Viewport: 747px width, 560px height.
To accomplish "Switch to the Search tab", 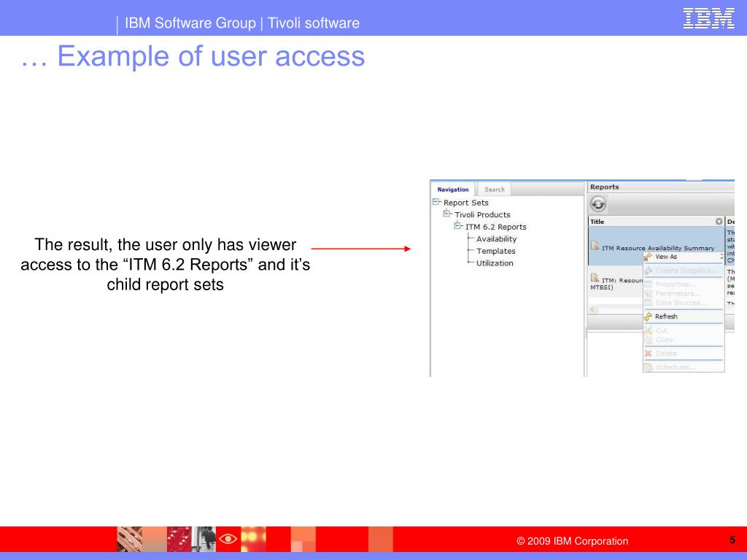I will (494, 190).
